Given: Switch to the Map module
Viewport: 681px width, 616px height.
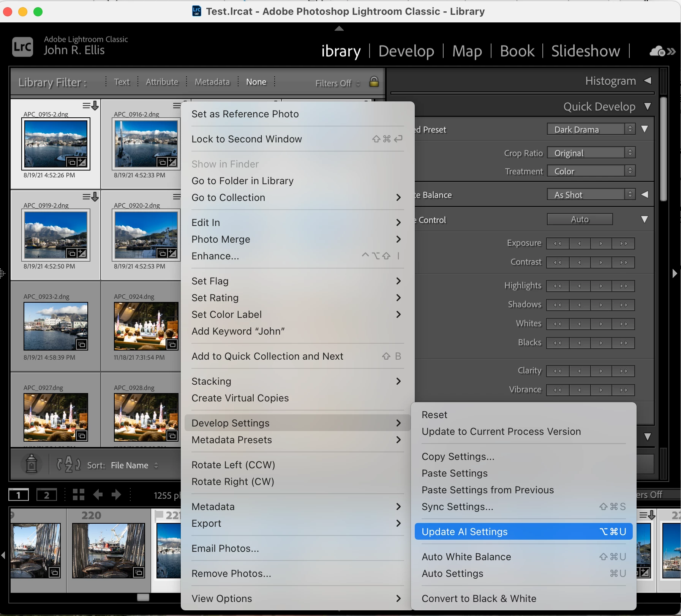Looking at the screenshot, I should click(x=467, y=51).
